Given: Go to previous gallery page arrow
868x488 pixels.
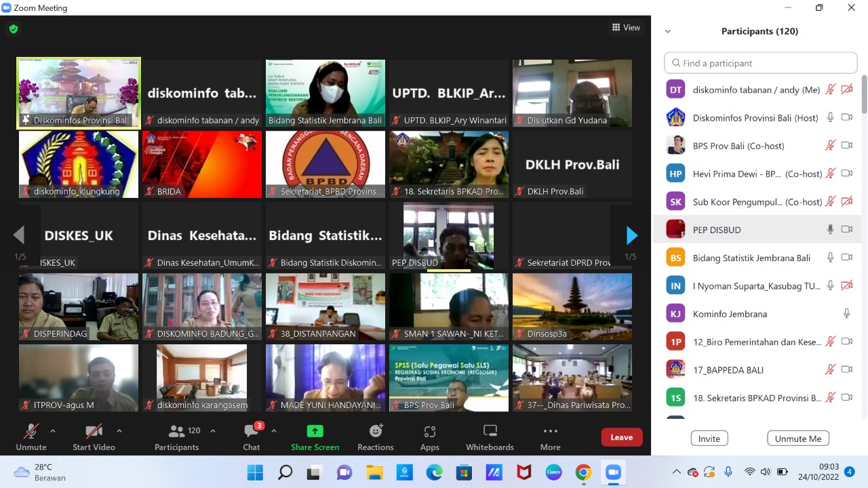Looking at the screenshot, I should tap(19, 235).
